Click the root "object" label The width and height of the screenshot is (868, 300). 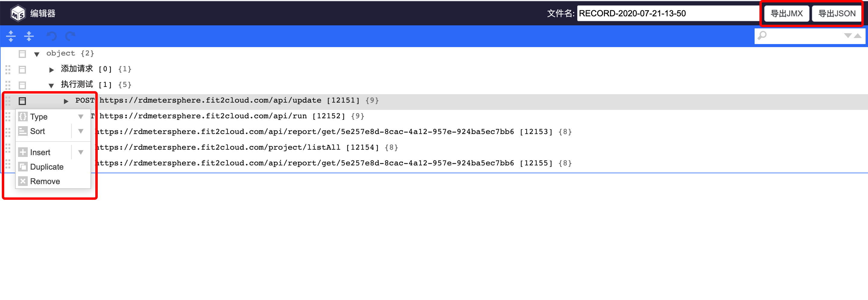(x=61, y=53)
